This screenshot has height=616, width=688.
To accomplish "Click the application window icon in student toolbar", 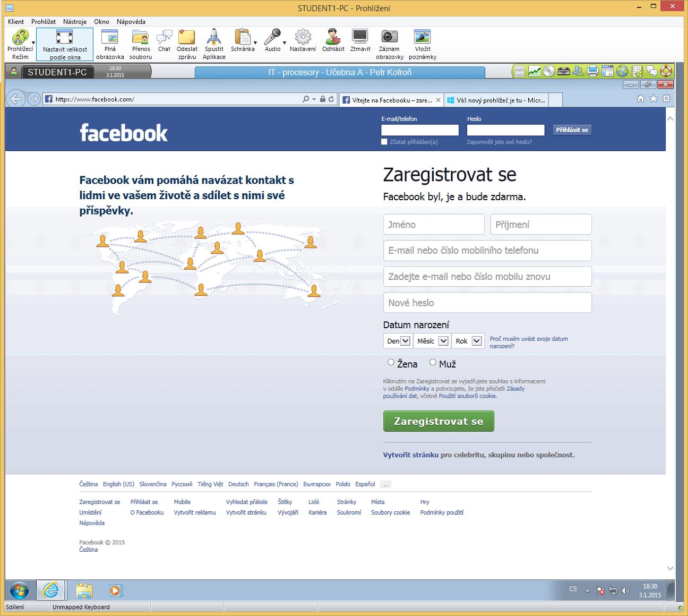I will click(607, 71).
